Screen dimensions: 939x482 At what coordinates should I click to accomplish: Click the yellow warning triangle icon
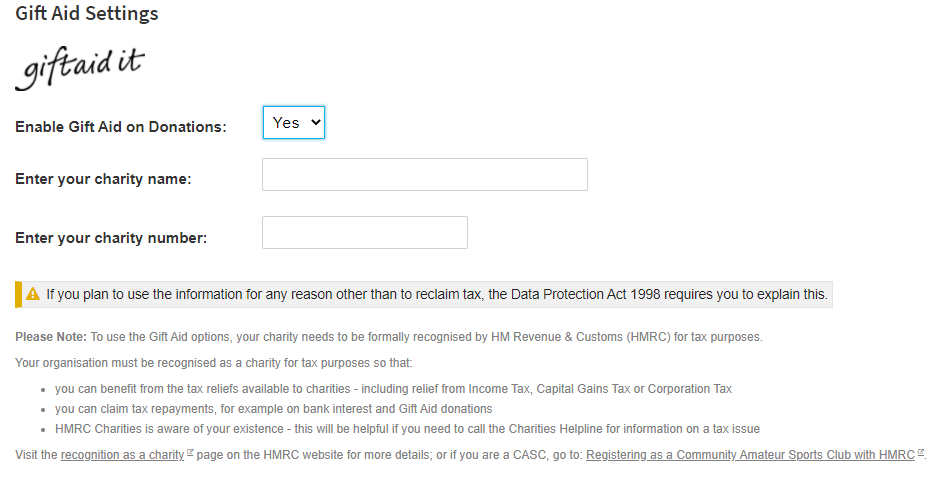33,294
